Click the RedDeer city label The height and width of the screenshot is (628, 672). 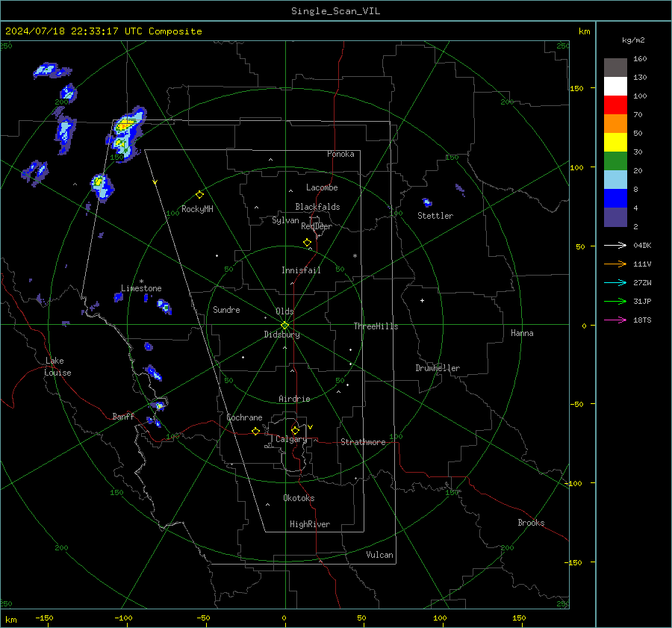click(317, 226)
